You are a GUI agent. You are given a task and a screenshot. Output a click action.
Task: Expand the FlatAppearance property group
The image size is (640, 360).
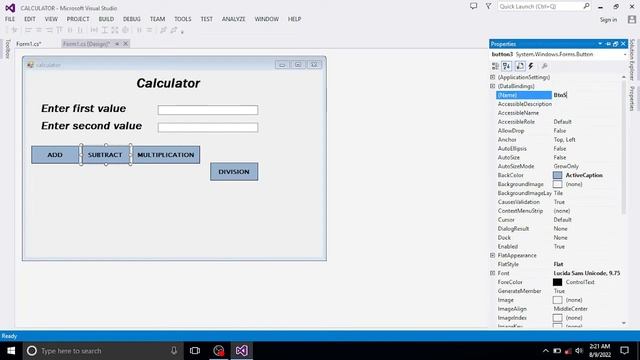[493, 255]
